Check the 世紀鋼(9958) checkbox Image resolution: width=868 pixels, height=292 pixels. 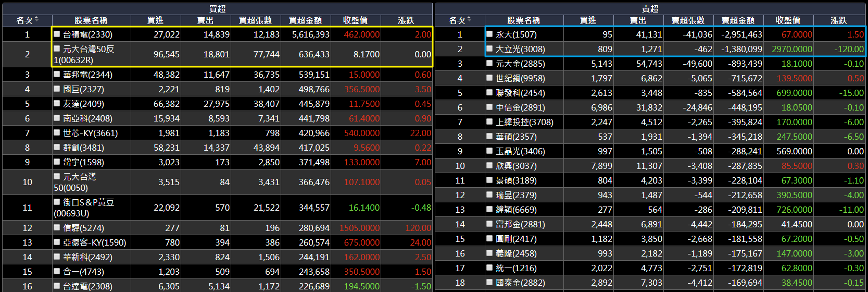tap(489, 78)
